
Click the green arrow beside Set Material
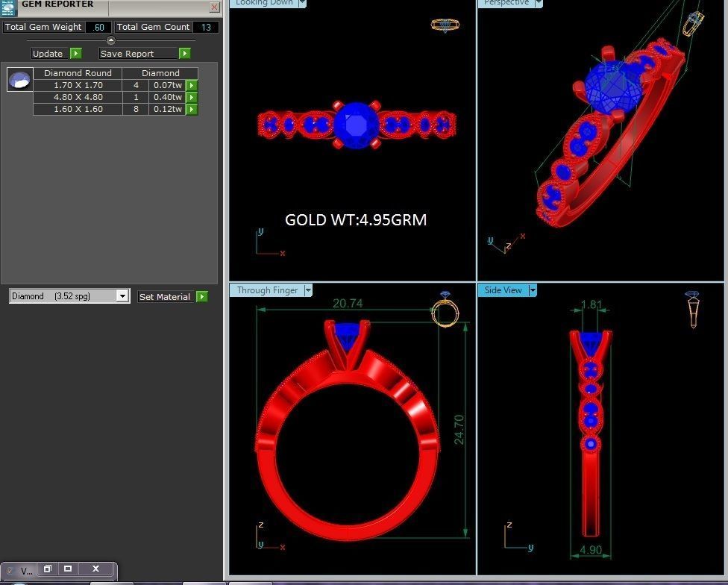pyautogui.click(x=202, y=297)
